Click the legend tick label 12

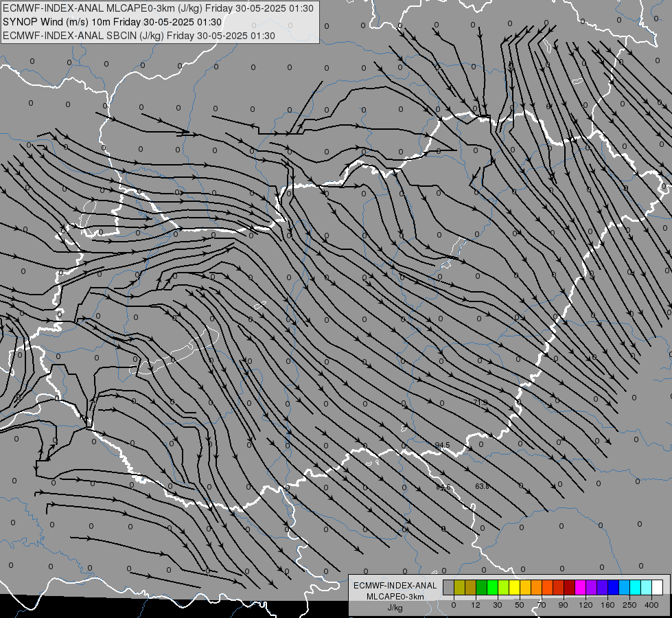point(476,605)
